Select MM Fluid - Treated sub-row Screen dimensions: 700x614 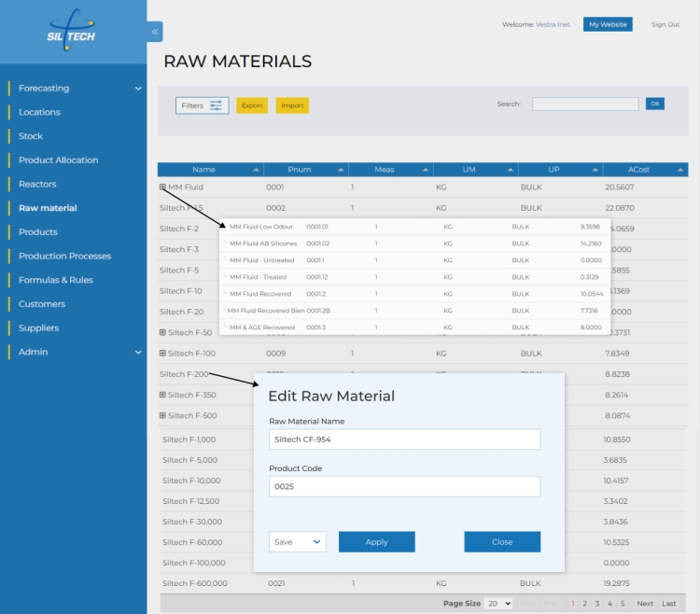(414, 277)
